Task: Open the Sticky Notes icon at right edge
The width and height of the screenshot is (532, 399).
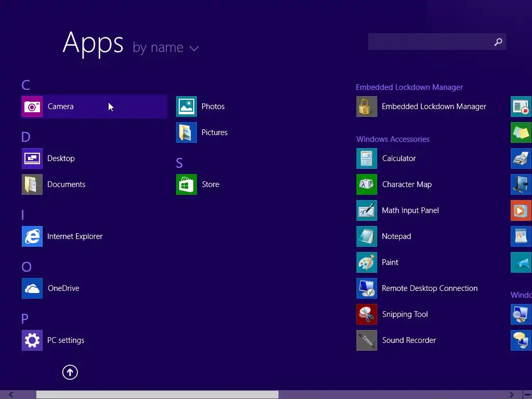Action: click(521, 132)
